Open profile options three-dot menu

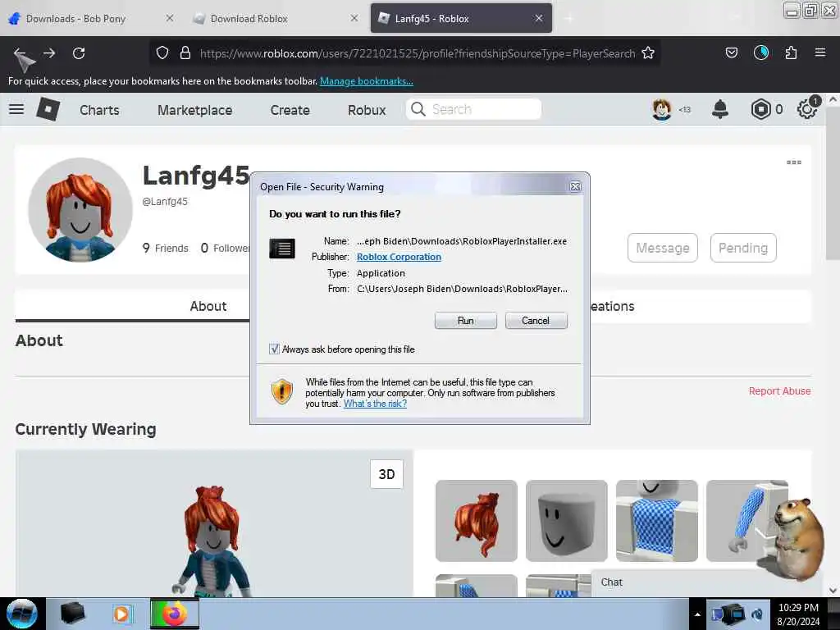click(794, 162)
